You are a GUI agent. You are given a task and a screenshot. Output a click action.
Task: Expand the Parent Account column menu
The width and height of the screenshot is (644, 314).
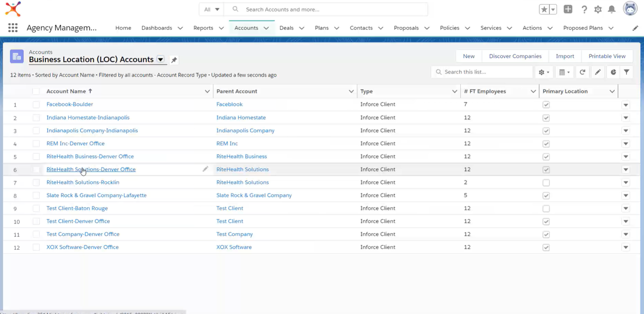351,92
